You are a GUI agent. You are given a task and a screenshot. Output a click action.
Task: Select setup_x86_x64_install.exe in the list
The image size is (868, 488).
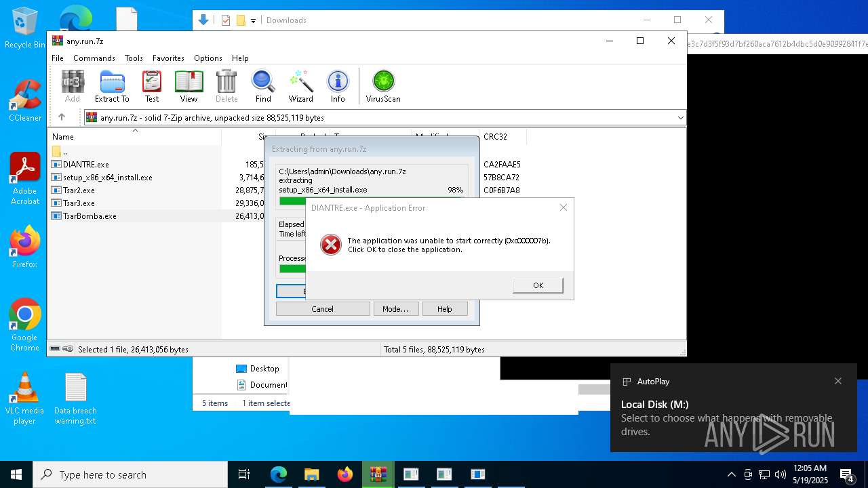[108, 178]
